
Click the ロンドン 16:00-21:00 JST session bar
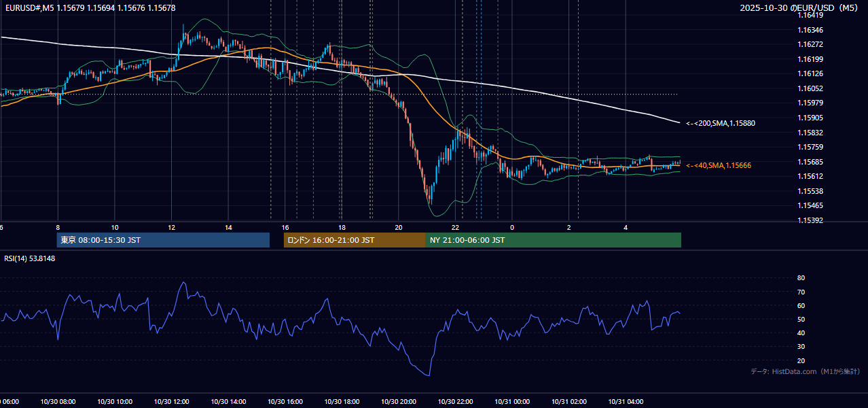355,240
